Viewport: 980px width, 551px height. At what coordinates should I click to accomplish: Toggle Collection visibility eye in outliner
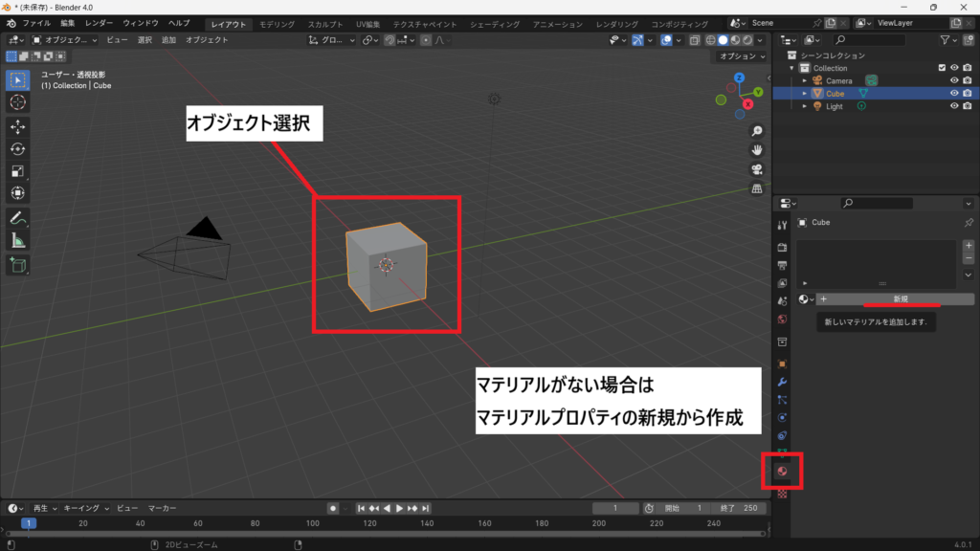tap(954, 68)
